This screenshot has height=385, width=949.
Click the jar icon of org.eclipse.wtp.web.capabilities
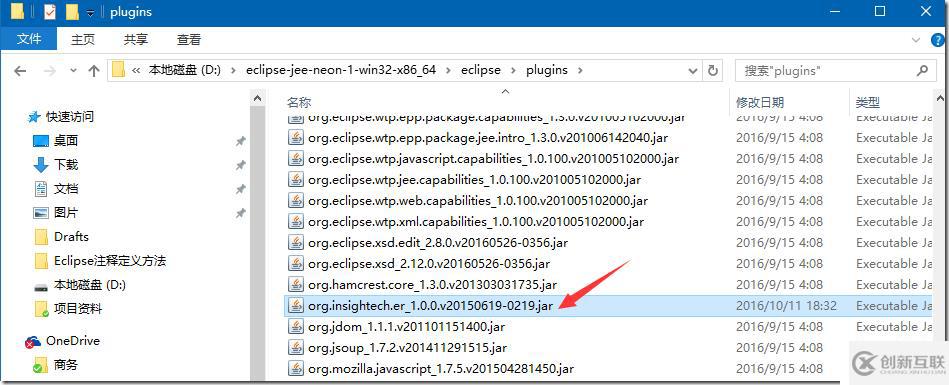[x=295, y=200]
